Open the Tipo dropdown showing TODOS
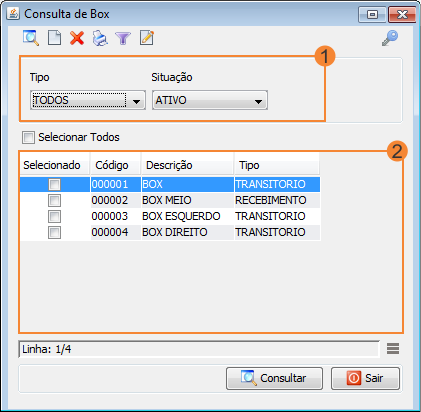The width and height of the screenshot is (421, 412). (88, 100)
